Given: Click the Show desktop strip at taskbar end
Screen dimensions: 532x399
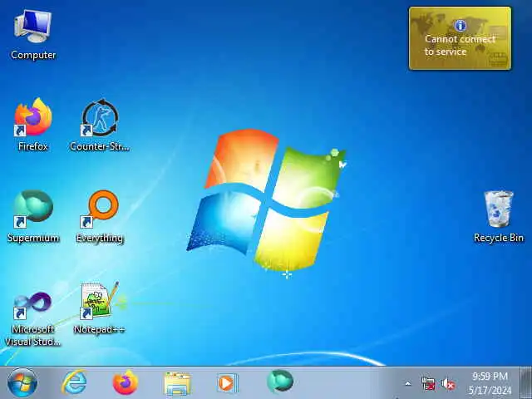Looking at the screenshot, I should coord(526,382).
